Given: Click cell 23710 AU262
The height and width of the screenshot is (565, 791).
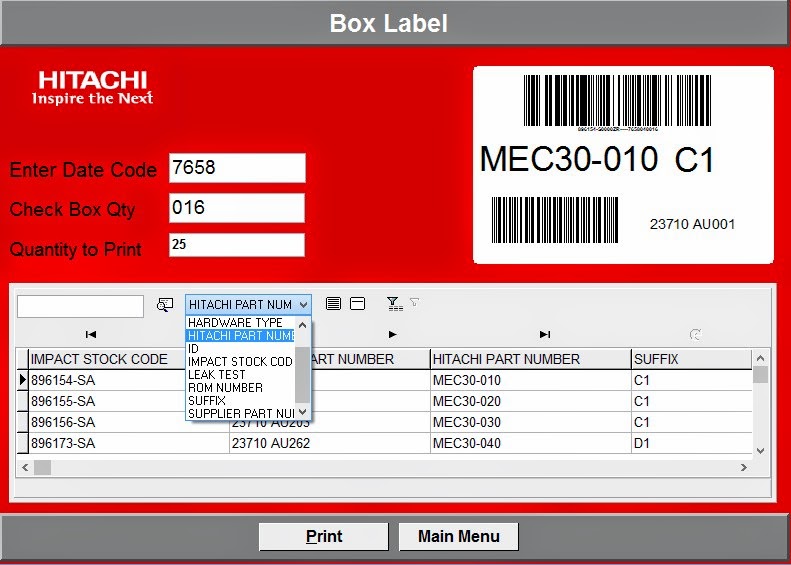Looking at the screenshot, I should pos(330,443).
